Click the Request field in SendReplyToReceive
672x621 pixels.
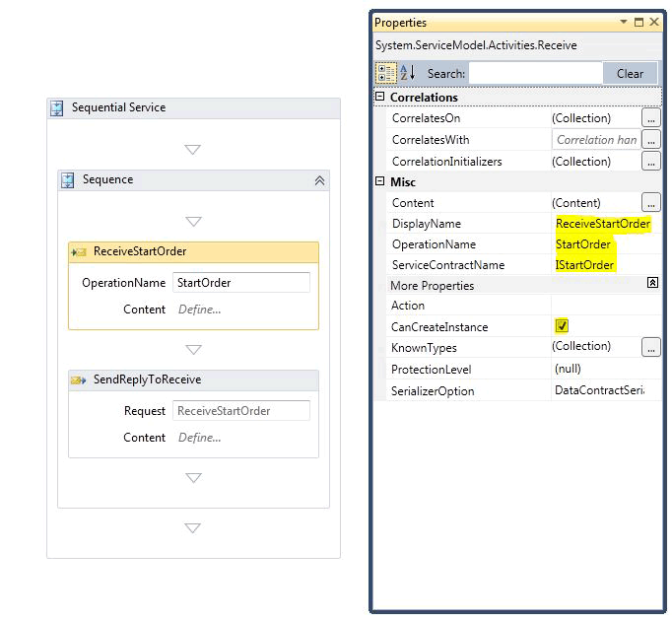(241, 411)
